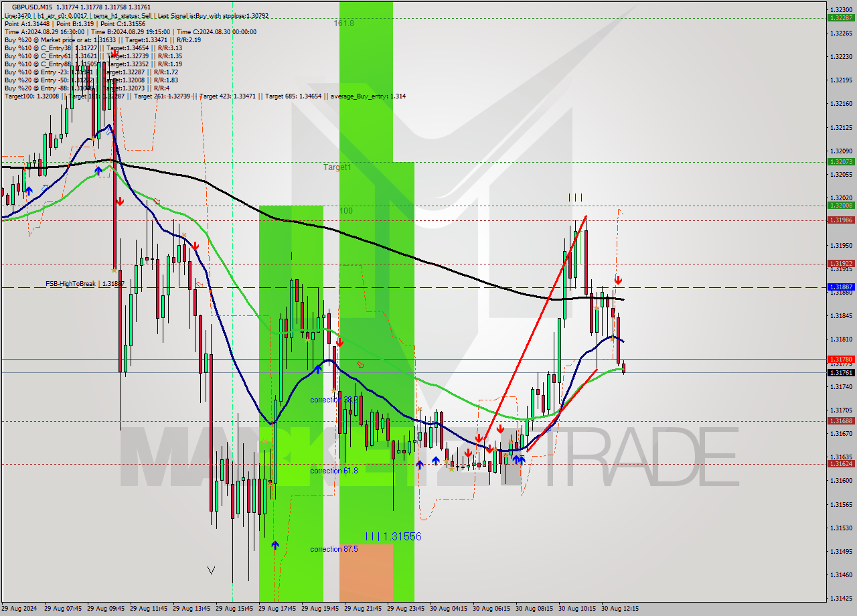
Task: Select the '161.8' Fibonacci level label
Action: pyautogui.click(x=344, y=23)
